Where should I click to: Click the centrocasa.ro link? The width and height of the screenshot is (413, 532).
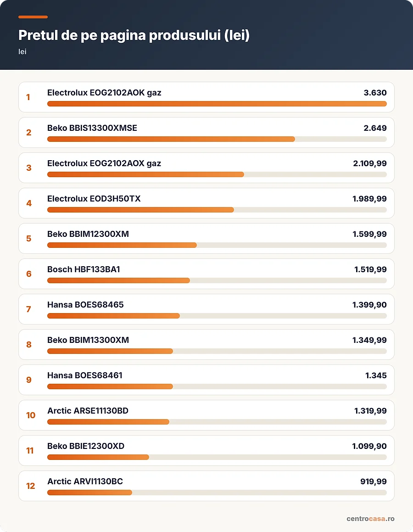pos(370,518)
